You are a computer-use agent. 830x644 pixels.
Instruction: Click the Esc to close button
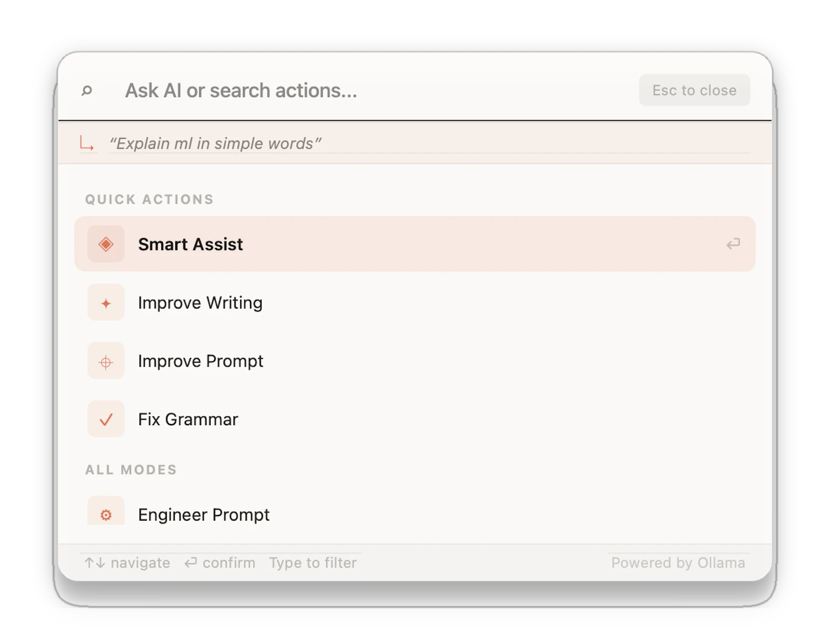[694, 90]
